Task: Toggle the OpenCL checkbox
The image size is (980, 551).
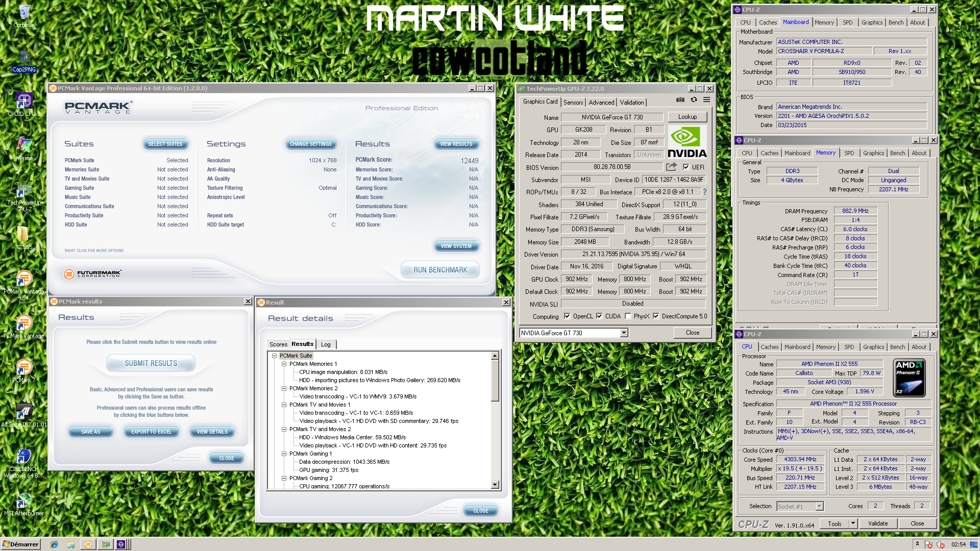Action: [567, 316]
